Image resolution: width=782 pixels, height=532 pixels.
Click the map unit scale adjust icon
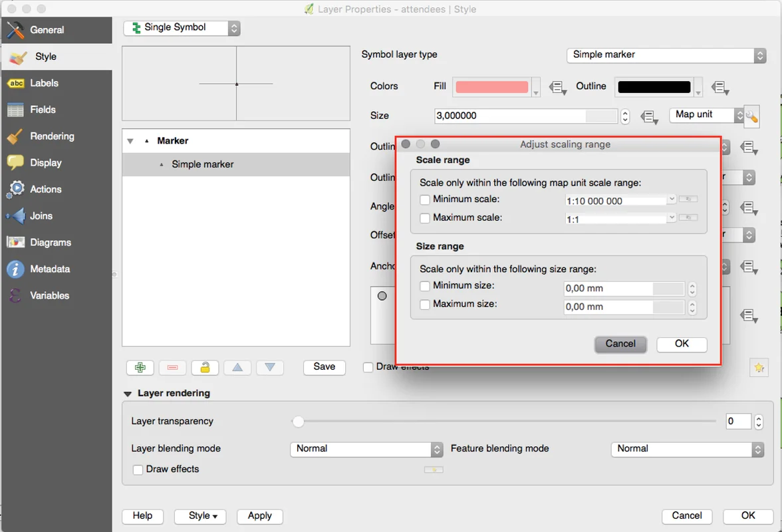[x=751, y=116]
